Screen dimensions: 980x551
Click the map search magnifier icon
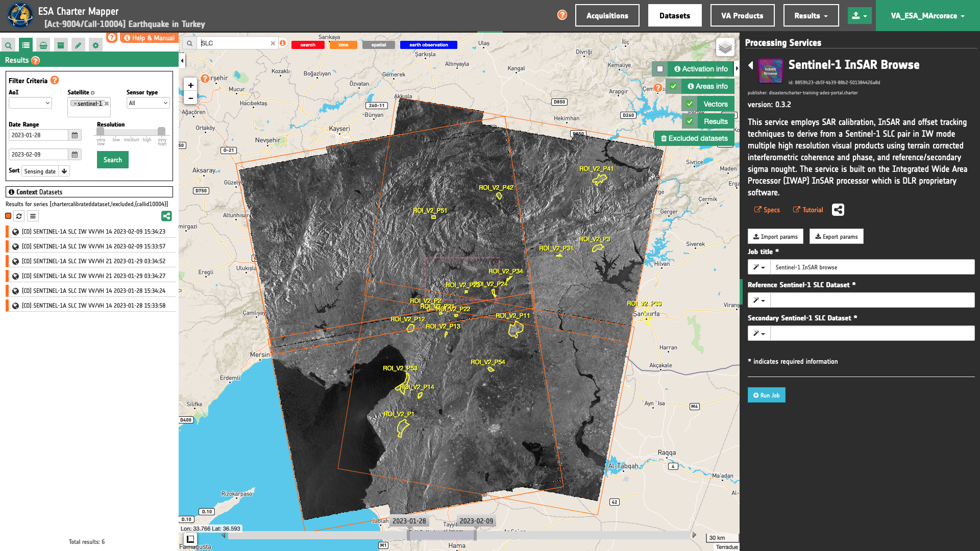point(189,43)
